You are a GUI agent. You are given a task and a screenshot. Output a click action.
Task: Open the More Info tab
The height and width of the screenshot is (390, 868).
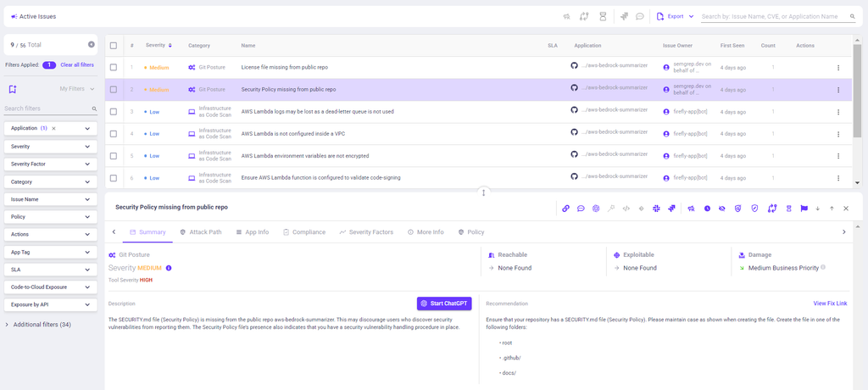pos(426,232)
